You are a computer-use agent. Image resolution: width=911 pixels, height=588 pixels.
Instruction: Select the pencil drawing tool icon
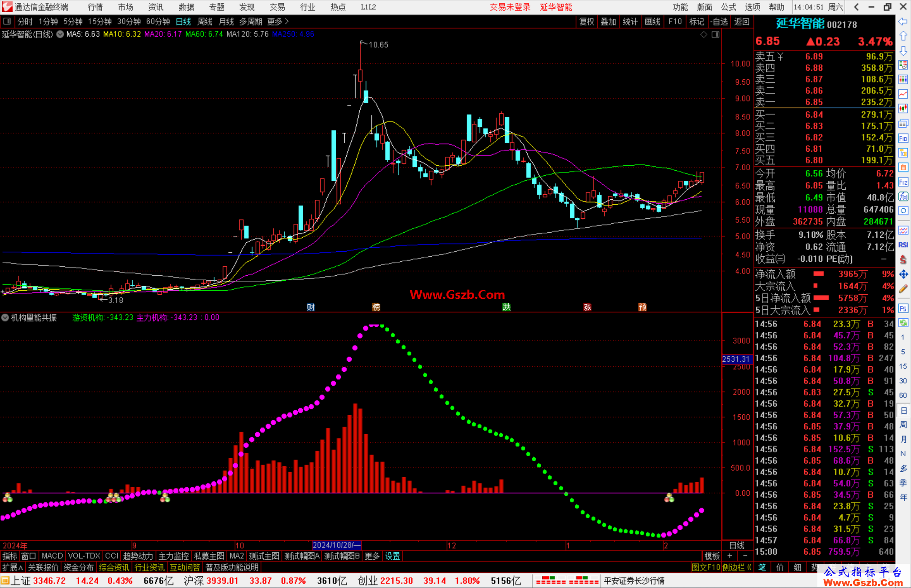coord(903,289)
